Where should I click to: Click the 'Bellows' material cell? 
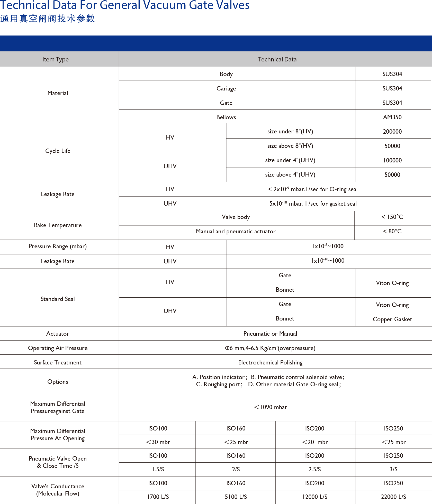226,117
